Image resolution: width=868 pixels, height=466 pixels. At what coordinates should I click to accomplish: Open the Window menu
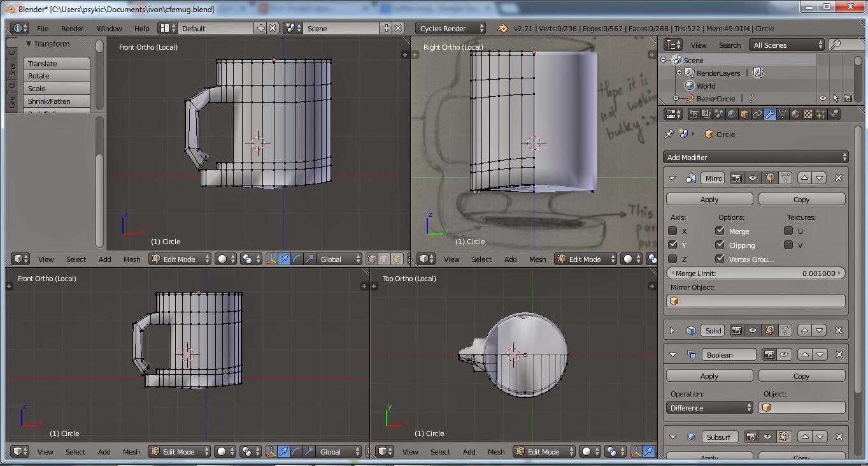109,28
